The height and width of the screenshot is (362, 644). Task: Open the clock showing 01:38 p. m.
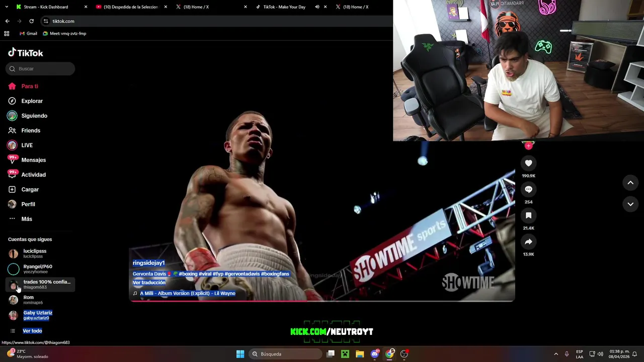(x=619, y=354)
